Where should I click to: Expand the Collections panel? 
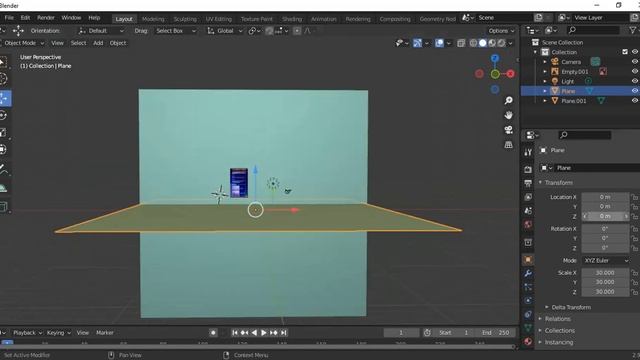pyautogui.click(x=556, y=330)
